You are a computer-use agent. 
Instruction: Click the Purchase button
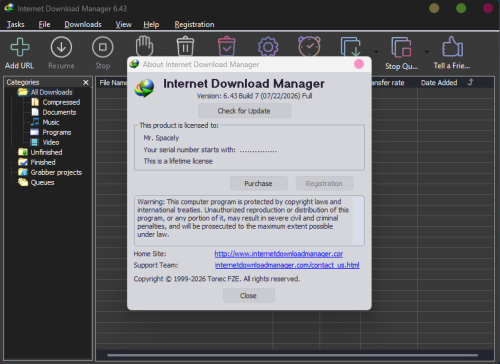point(259,183)
